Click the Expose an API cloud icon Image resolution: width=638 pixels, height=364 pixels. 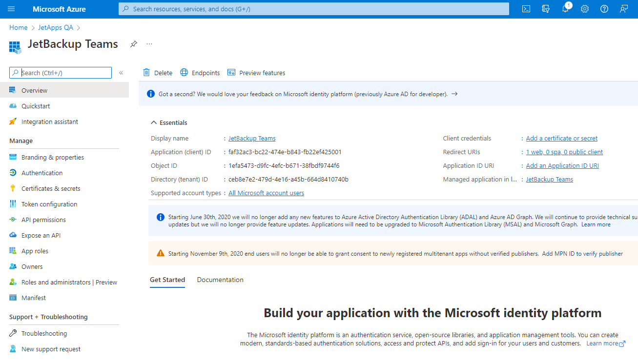[x=13, y=235]
